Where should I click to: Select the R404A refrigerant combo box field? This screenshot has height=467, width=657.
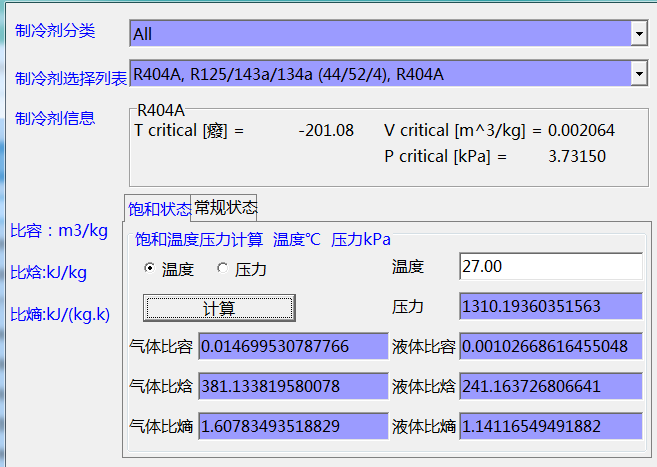click(x=380, y=73)
